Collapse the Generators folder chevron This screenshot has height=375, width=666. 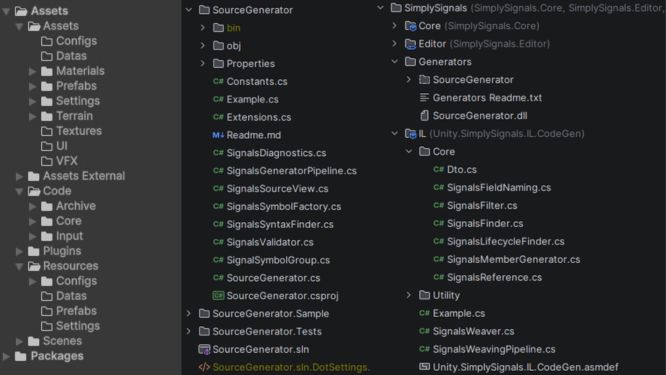click(x=395, y=62)
